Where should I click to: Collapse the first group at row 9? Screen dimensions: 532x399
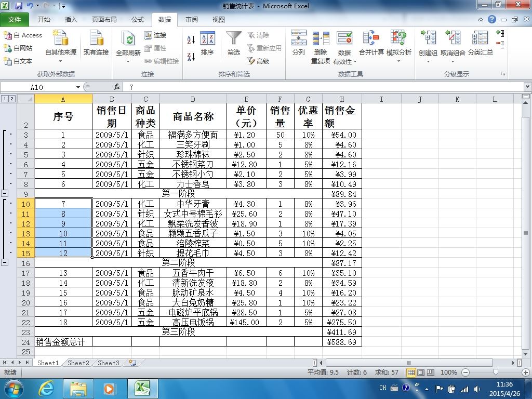(5, 193)
